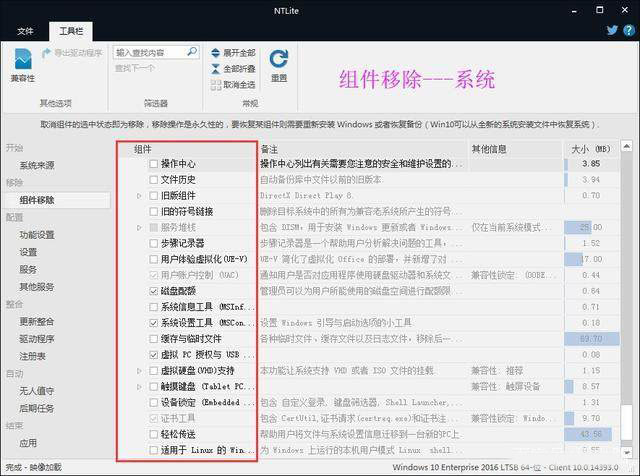Click the 重置 reset arrow icon
This screenshot has height=476, width=640.
[279, 59]
